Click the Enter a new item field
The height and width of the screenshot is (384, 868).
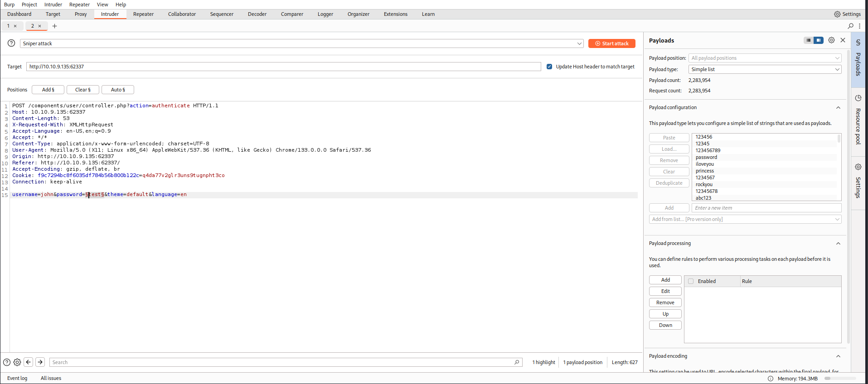click(x=766, y=208)
